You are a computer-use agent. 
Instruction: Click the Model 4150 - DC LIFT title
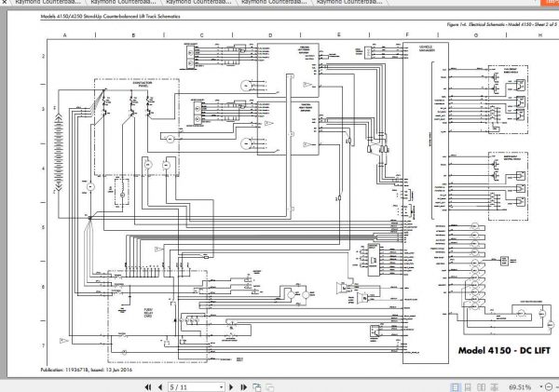point(504,350)
